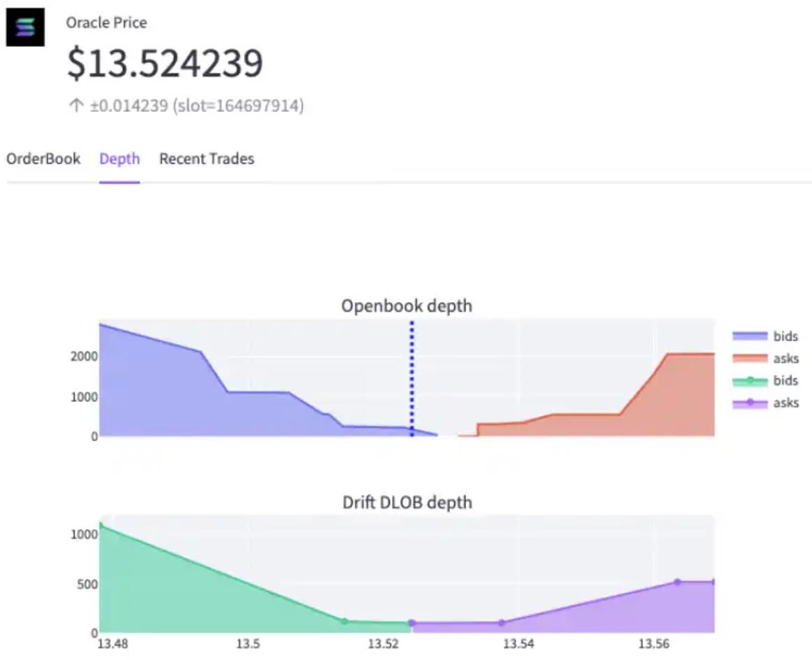Click the Drift DLOB depth chart title
The height and width of the screenshot is (660, 812).
tap(407, 503)
